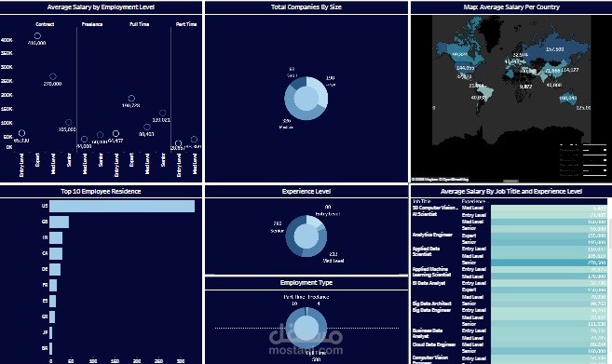612x364 pixels.
Task: Click the map's horizontal scrollbar handle
Action: pyautogui.click(x=510, y=181)
